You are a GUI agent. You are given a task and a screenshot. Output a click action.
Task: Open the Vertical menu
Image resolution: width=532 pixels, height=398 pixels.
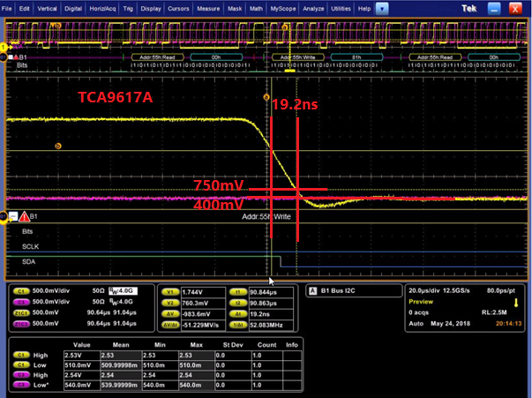tap(47, 9)
